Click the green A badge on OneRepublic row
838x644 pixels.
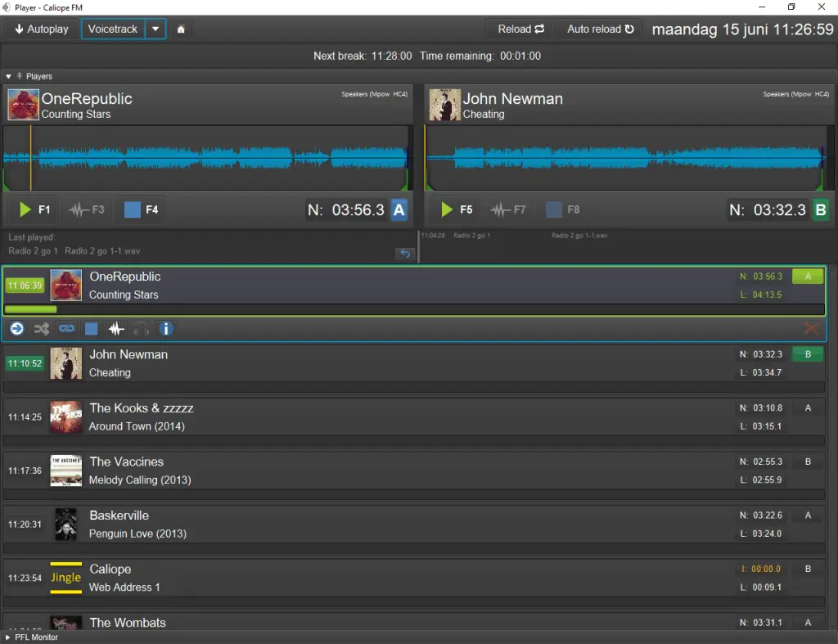pyautogui.click(x=808, y=277)
